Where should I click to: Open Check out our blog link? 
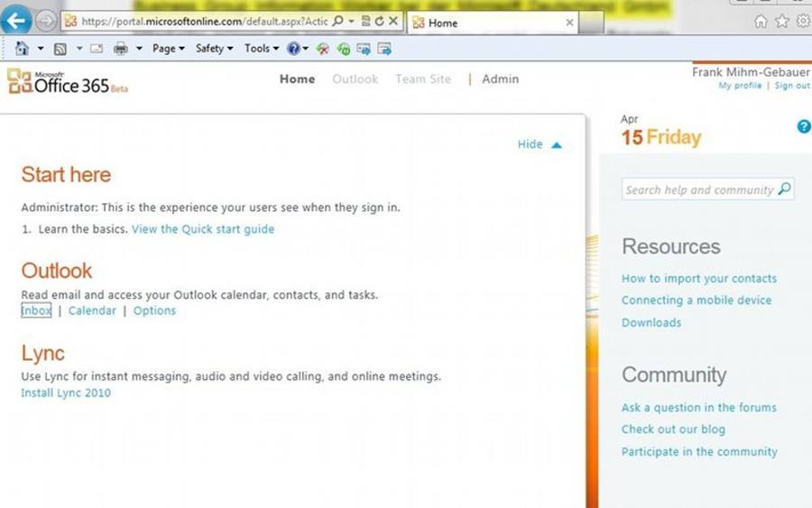673,429
